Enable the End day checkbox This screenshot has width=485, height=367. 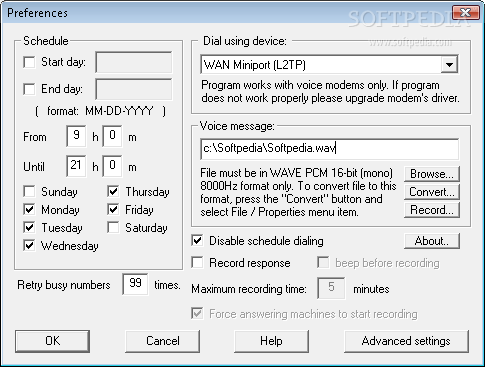point(29,89)
